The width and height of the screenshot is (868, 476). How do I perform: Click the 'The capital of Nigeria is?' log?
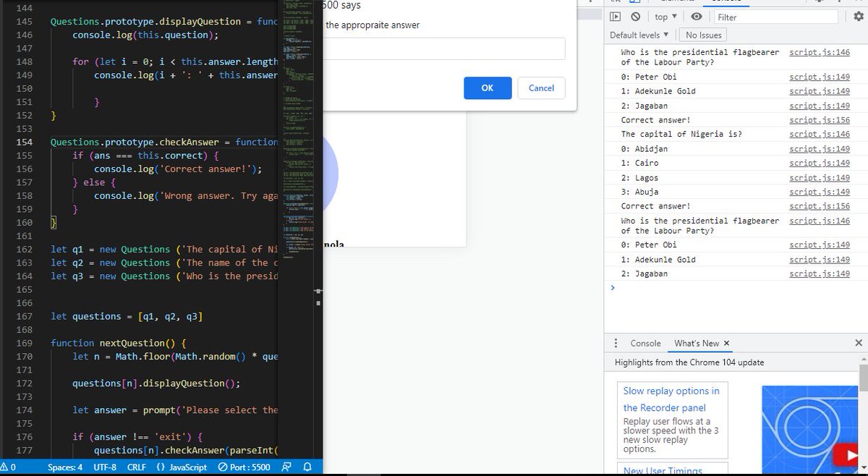point(681,134)
